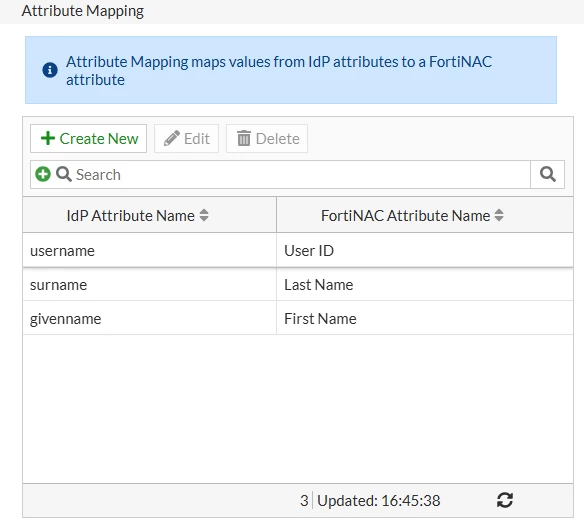The image size is (584, 528).
Task: Click the trash icon on Delete button
Action: pos(244,139)
